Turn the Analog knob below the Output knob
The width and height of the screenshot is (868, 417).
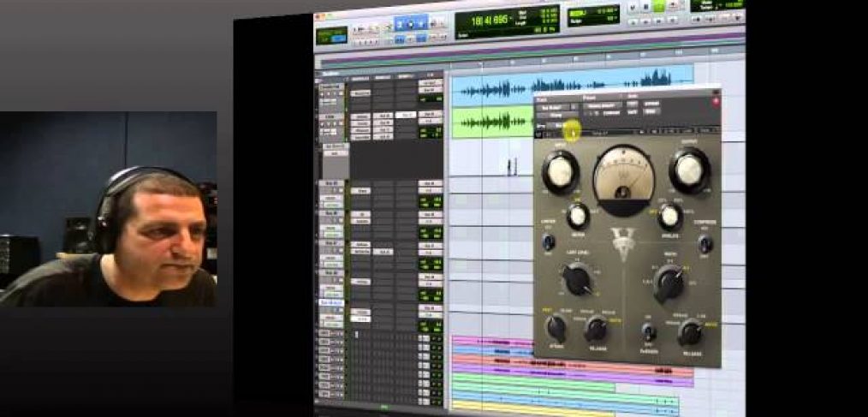(x=669, y=217)
